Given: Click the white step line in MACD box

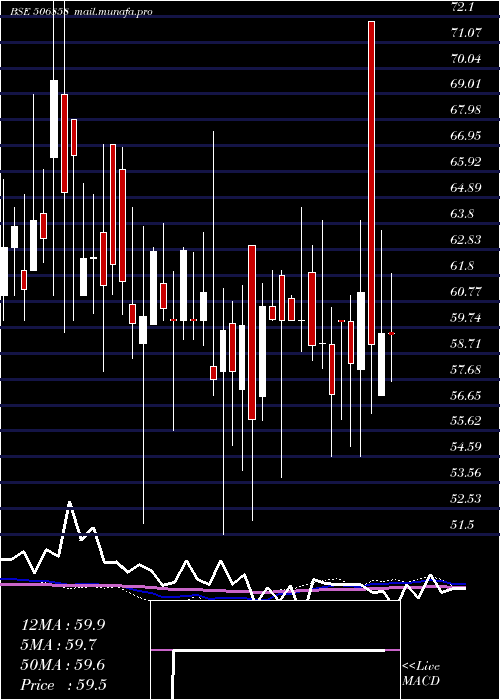Looking at the screenshot, I should coord(279,652).
